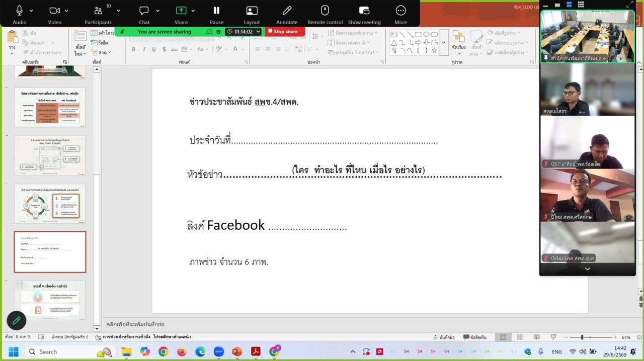
Task: Open Zoom Layout options
Action: [252, 15]
